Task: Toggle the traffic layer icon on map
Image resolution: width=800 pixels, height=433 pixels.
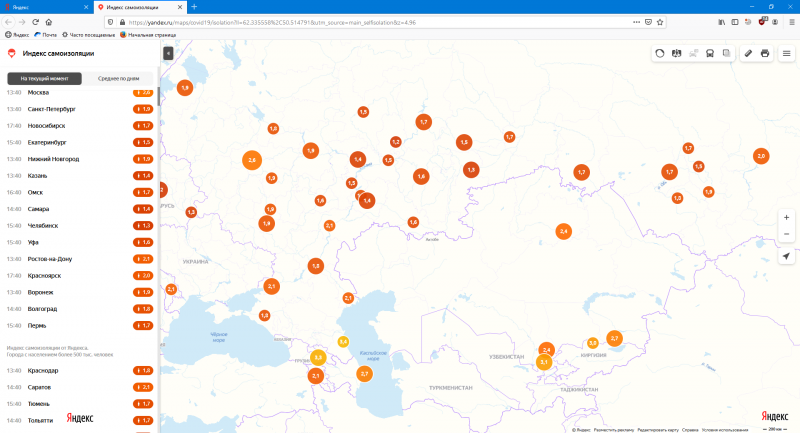Action: 660,53
